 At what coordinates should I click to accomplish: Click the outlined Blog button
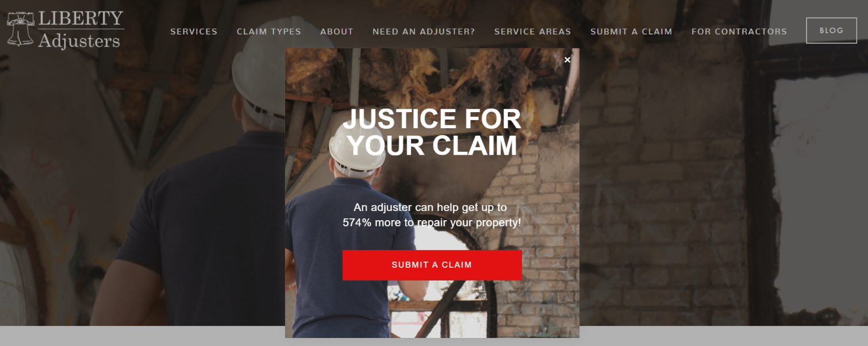[831, 30]
